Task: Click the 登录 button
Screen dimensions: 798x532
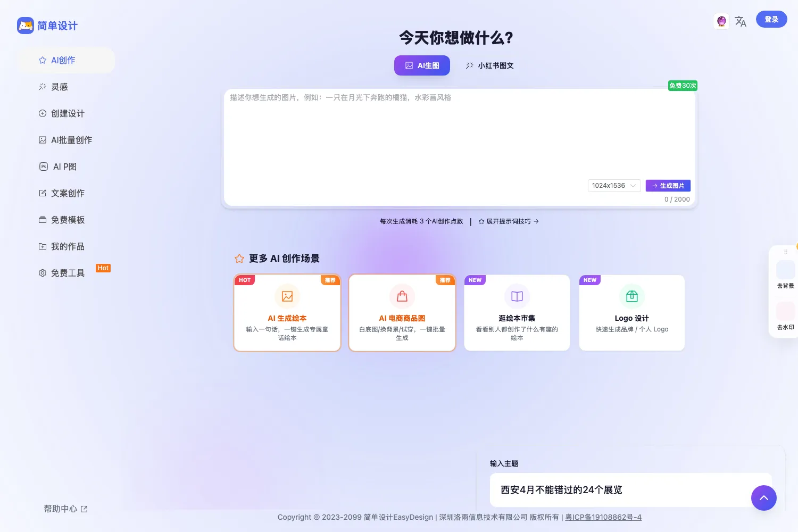Action: (771, 19)
